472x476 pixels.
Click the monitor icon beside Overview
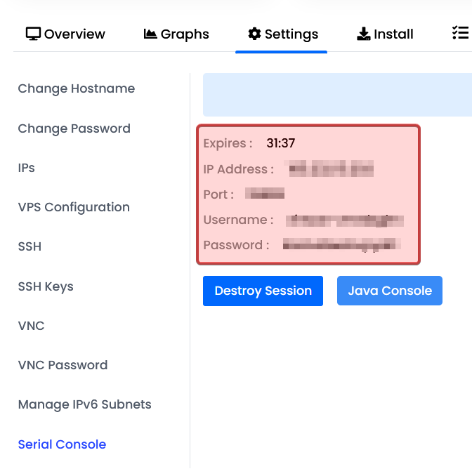pos(33,34)
